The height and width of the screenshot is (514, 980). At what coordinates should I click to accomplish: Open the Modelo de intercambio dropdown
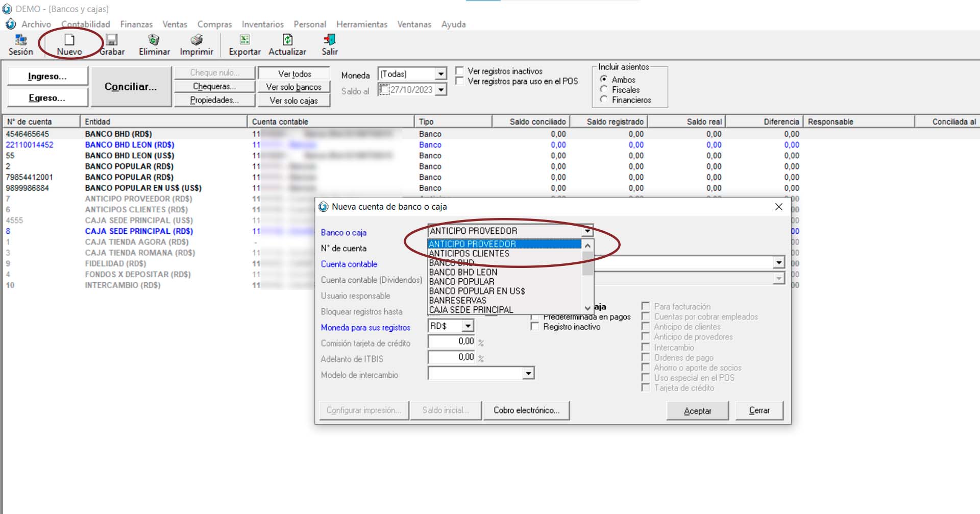(528, 374)
